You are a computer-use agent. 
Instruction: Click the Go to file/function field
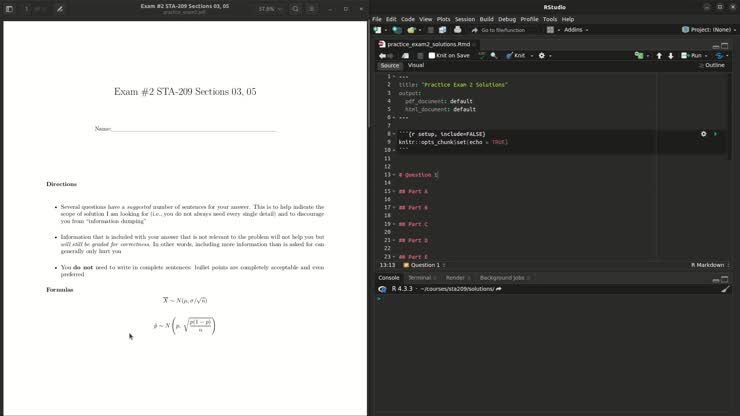click(503, 30)
